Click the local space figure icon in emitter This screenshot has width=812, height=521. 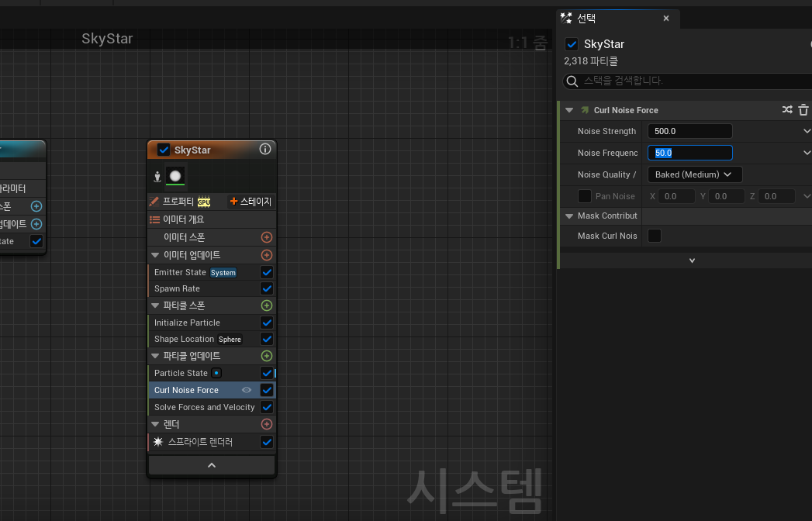(157, 177)
